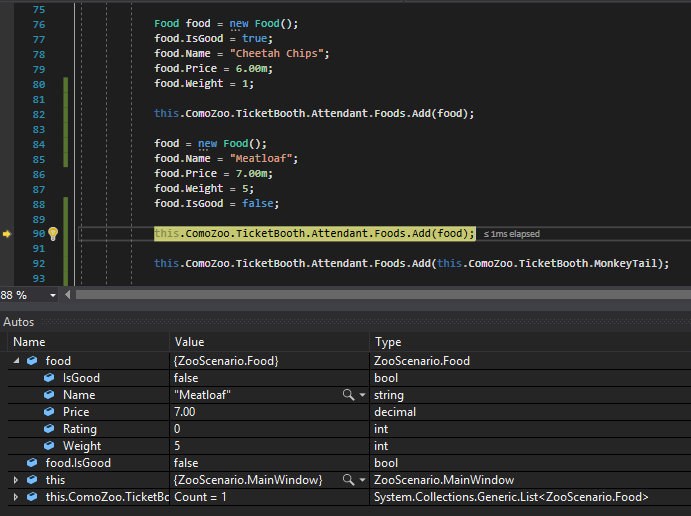Open the 88 % zoom level dropdown
The width and height of the screenshot is (691, 516).
[x=53, y=295]
